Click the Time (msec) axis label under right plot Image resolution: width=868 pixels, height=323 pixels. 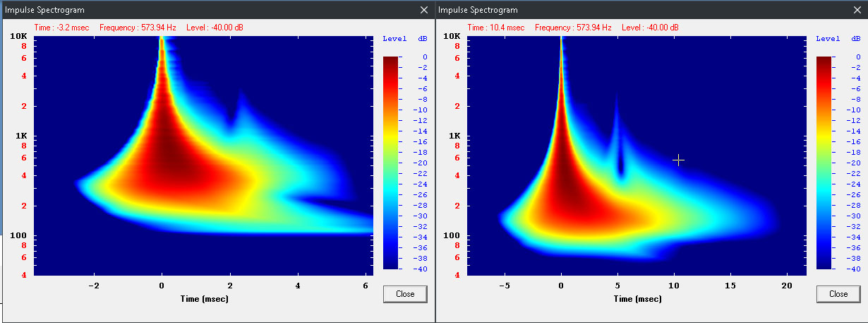(x=637, y=298)
